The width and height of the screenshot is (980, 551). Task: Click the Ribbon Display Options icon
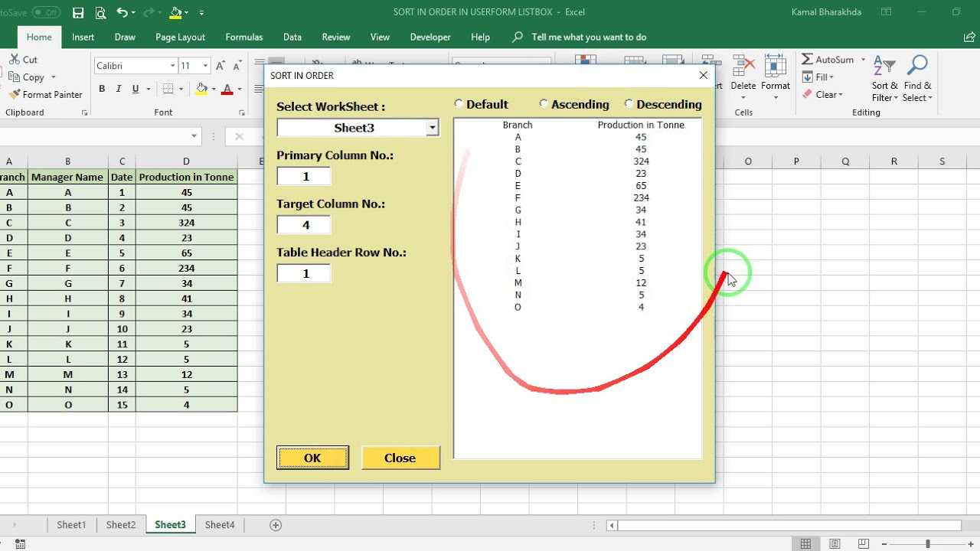[886, 11]
